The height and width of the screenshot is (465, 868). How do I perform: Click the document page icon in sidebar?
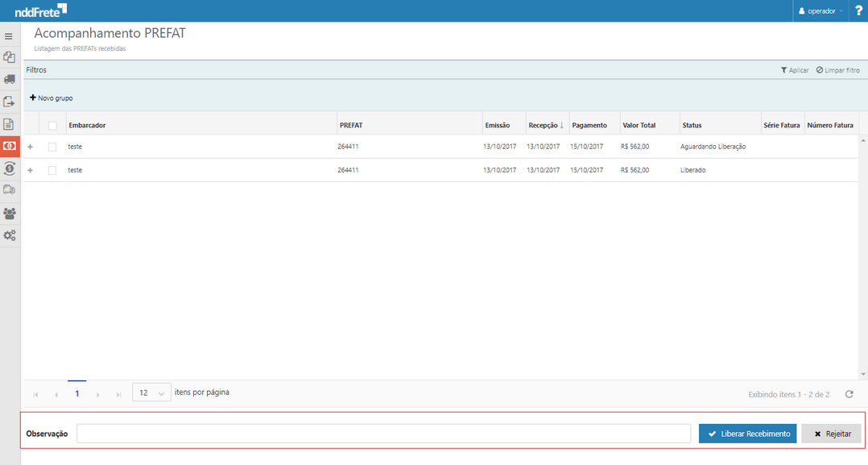[9, 124]
